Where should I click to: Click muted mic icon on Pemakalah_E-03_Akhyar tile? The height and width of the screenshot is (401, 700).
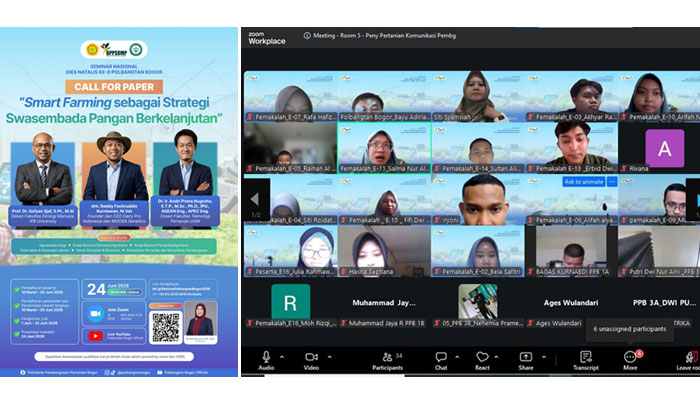(x=531, y=117)
